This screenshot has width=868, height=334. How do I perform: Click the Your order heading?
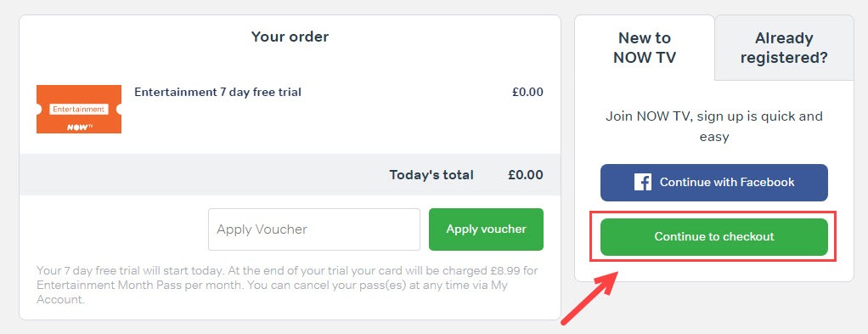click(x=290, y=37)
